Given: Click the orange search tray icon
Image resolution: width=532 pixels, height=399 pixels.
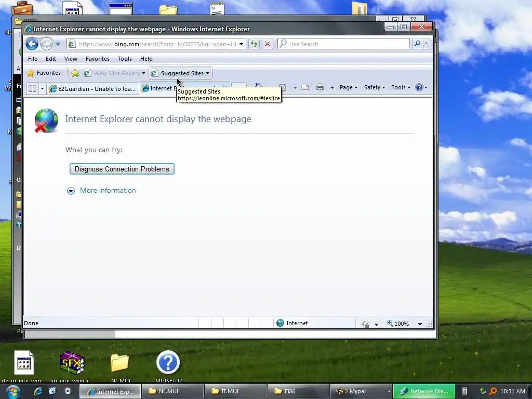Looking at the screenshot, I should 494,392.
